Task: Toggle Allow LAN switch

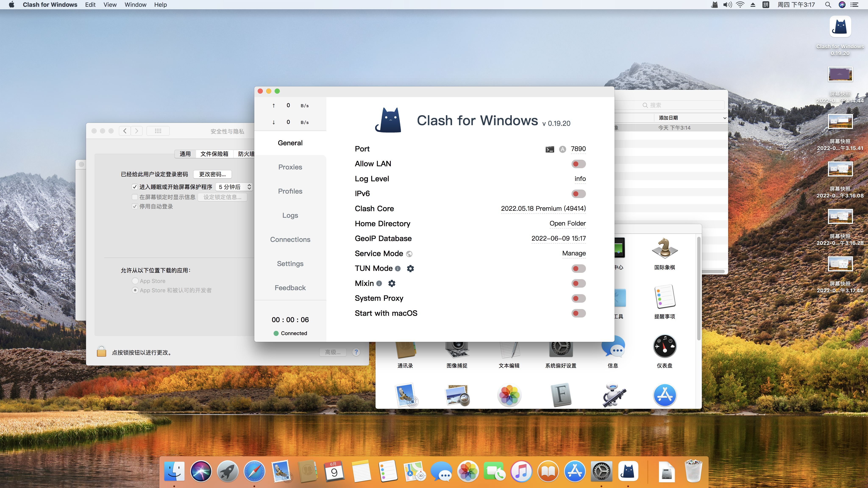Action: (x=578, y=164)
